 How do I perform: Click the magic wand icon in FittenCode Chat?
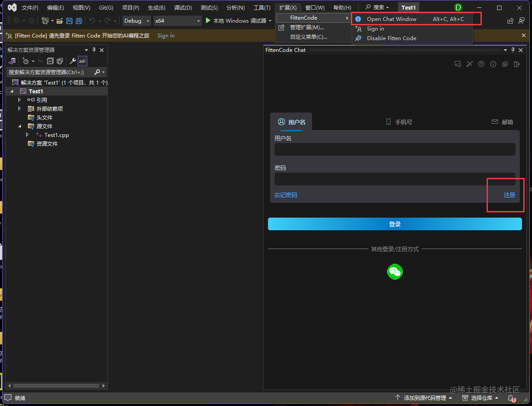click(x=469, y=64)
